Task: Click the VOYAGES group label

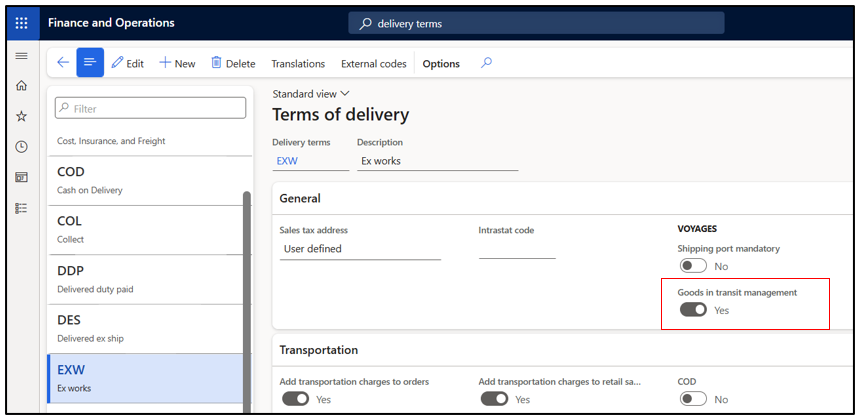Action: tap(697, 229)
